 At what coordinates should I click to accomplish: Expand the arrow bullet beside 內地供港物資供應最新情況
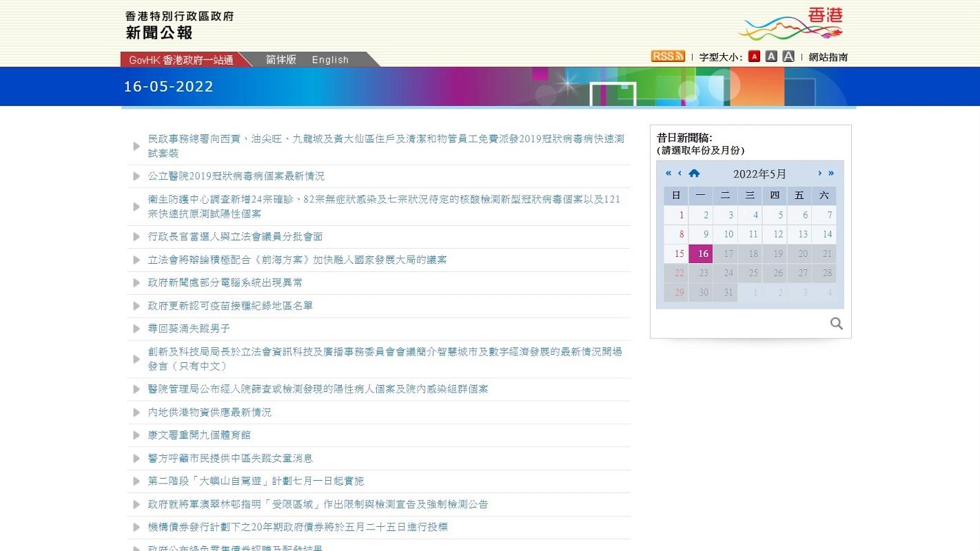[135, 412]
